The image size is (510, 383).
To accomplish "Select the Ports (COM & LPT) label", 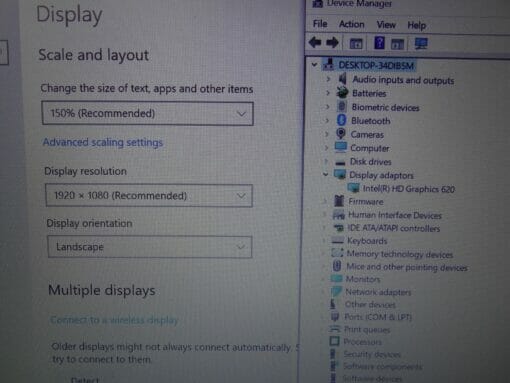I will point(378,317).
